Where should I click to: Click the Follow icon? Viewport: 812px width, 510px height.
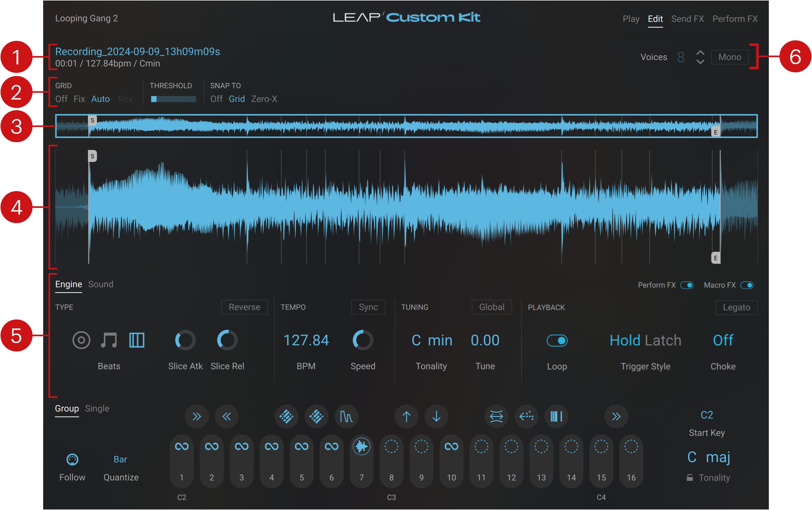(72, 459)
